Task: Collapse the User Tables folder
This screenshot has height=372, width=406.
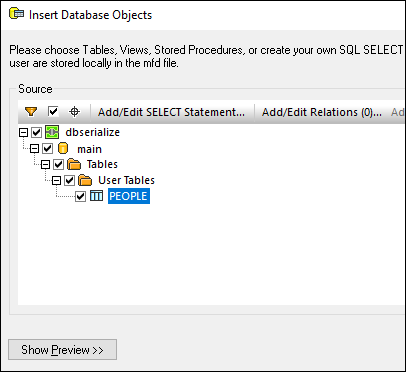Action: pyautogui.click(x=56, y=181)
